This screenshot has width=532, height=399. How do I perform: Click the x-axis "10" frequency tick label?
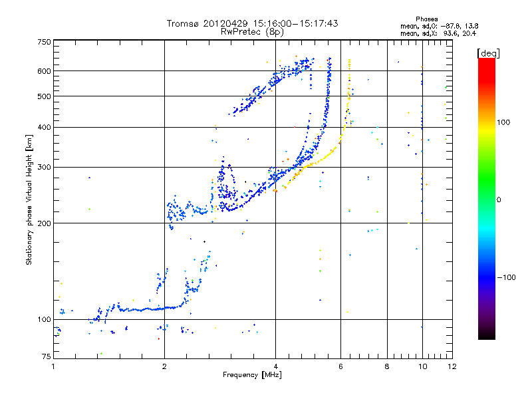[423, 366]
